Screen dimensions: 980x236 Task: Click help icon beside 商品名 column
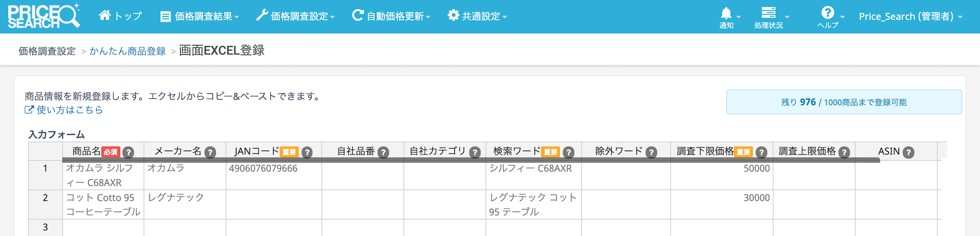[128, 152]
